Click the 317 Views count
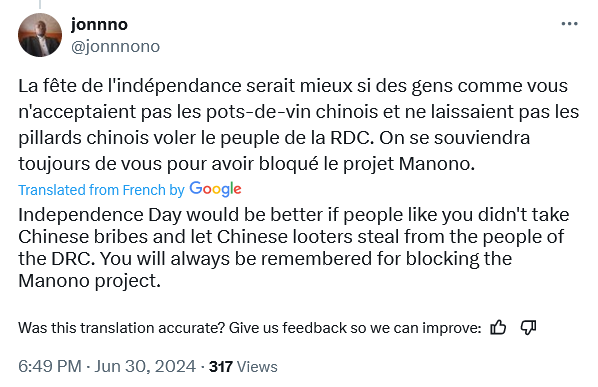The width and height of the screenshot is (598, 387). click(243, 367)
